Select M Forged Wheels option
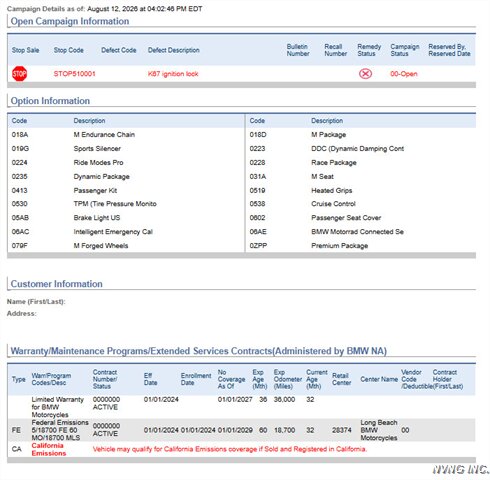The image size is (490, 480). [x=101, y=246]
